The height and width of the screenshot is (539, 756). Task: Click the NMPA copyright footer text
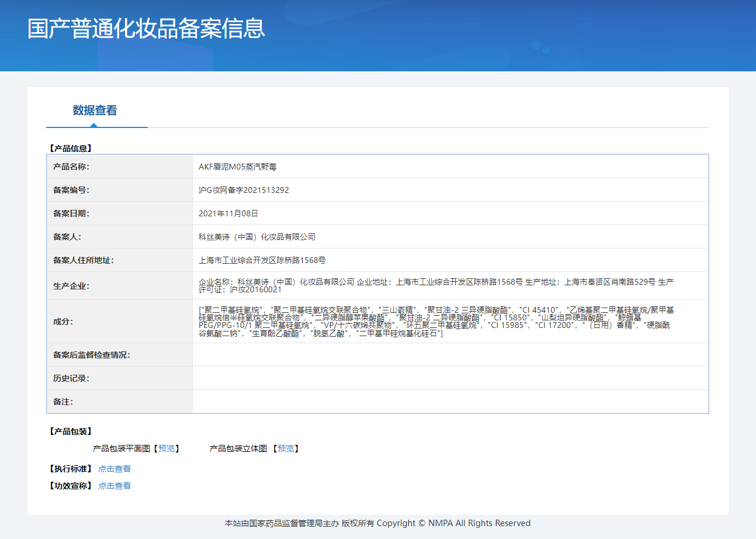tap(377, 523)
